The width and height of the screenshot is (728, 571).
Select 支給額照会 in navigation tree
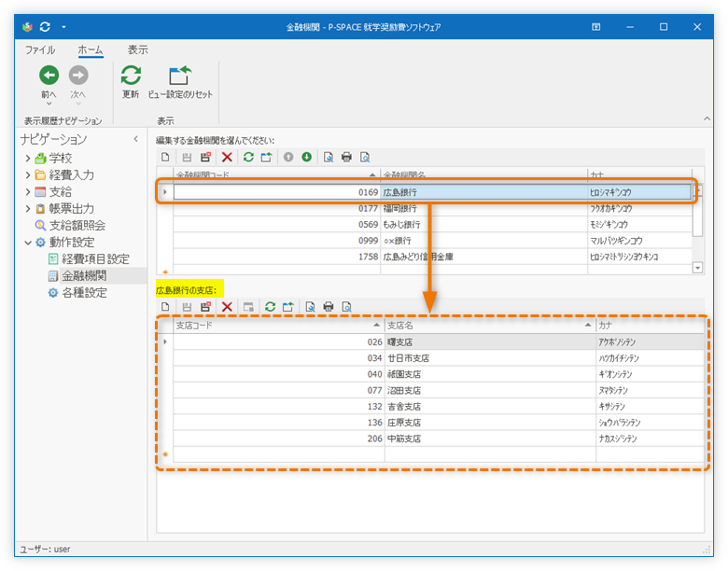pos(77,226)
